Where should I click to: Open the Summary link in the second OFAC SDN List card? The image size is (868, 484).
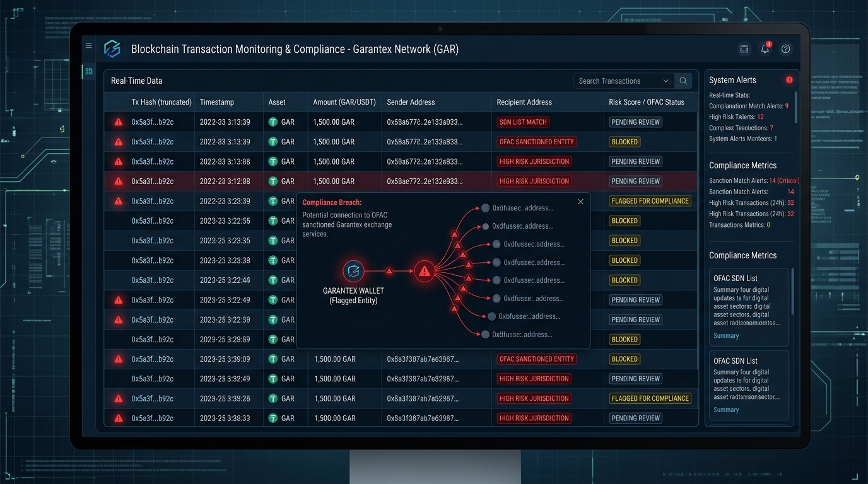[x=725, y=410]
